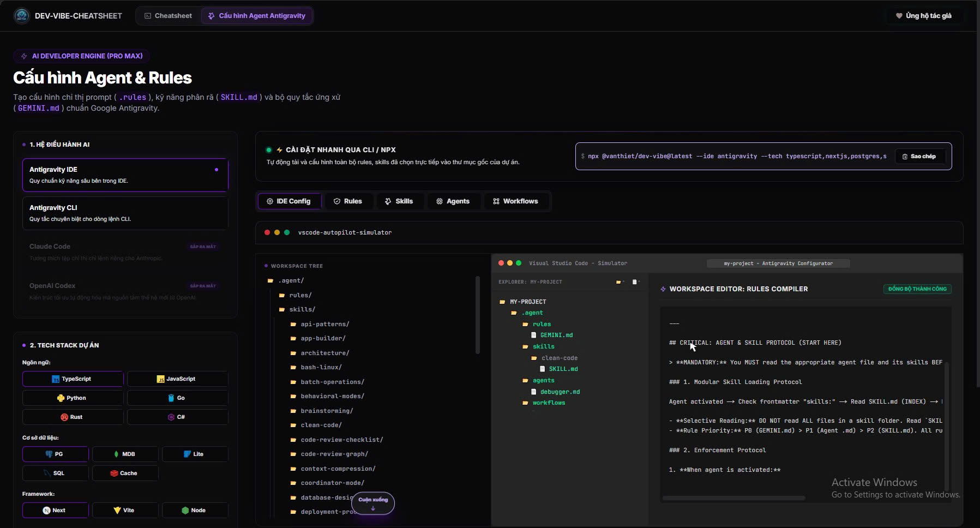Screen dimensions: 980x528
Task: Click the new file icon in explorer header
Action: (635, 282)
